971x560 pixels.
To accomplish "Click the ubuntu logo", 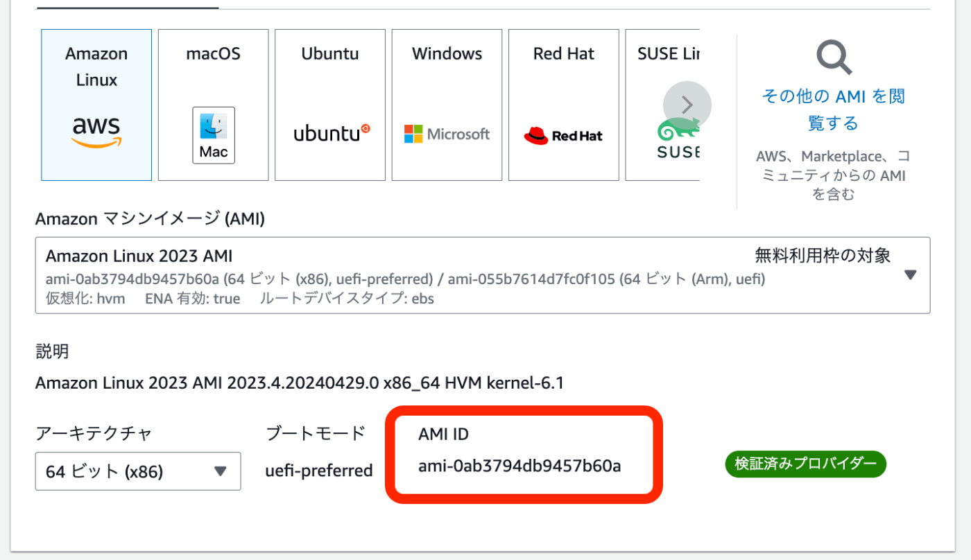I will [332, 133].
